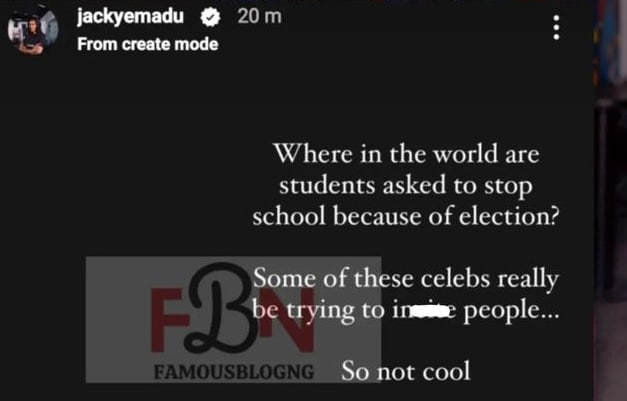627x401 pixels.
Task: Tap the "Some of these celebs really" line
Action: [405, 275]
